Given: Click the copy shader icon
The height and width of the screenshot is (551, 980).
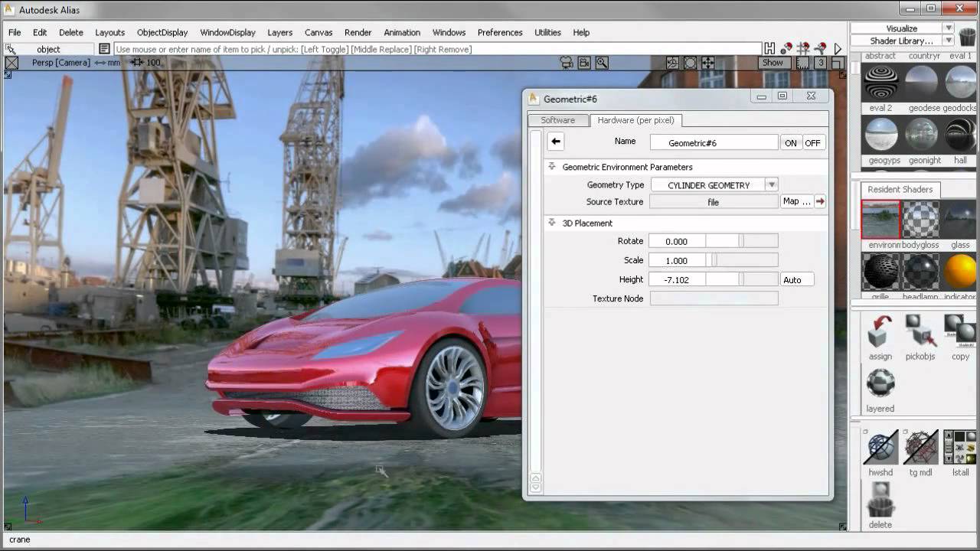Looking at the screenshot, I should [x=960, y=333].
